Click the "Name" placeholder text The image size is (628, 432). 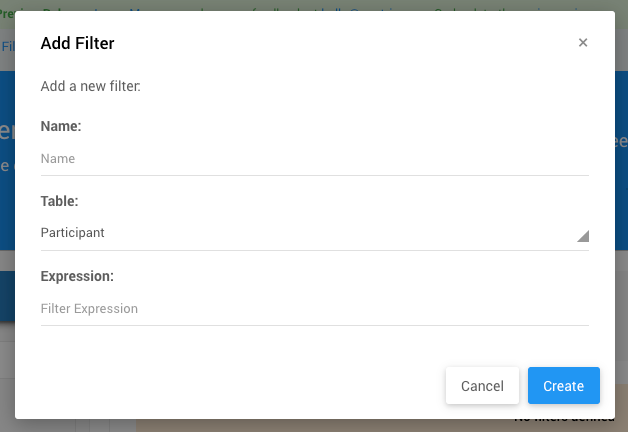point(58,158)
